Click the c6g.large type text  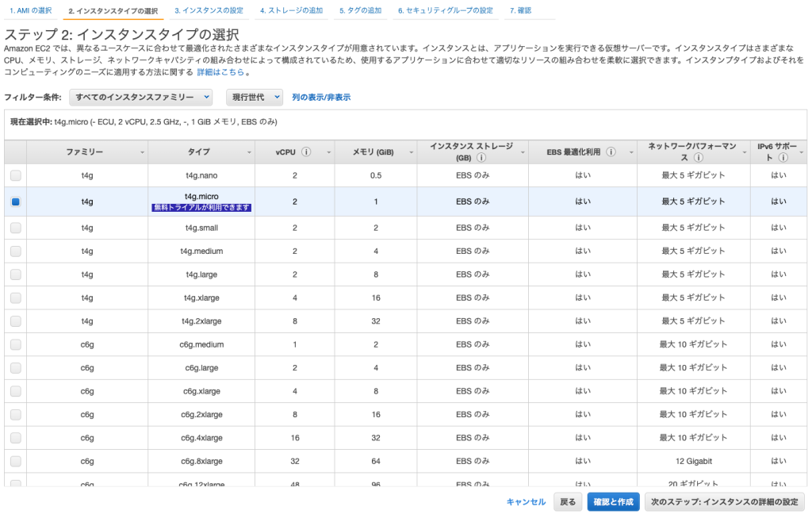[201, 367]
